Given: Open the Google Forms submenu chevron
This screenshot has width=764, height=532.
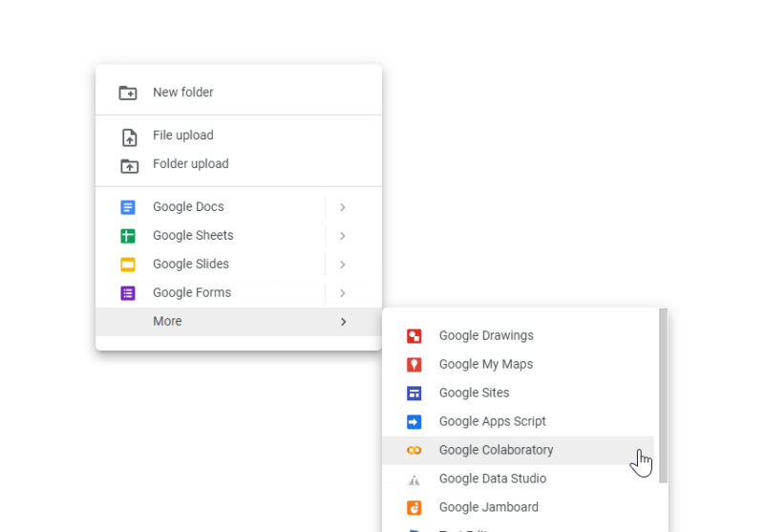Looking at the screenshot, I should (343, 293).
